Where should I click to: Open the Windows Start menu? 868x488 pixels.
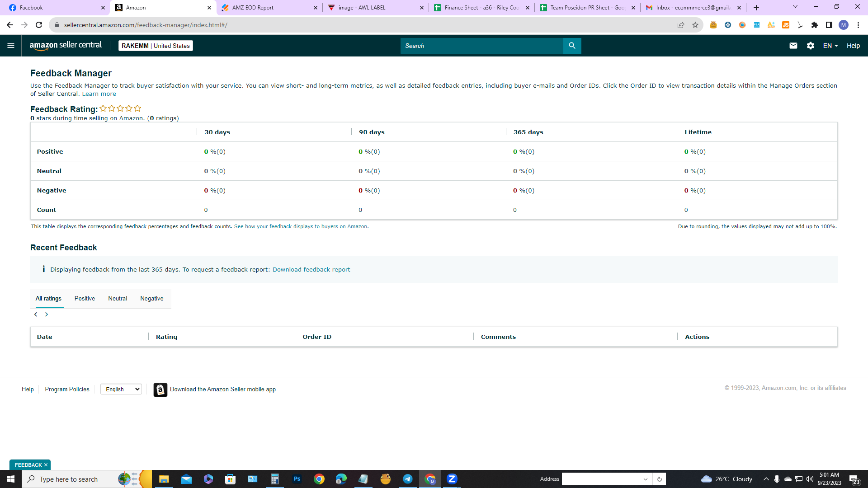tap(11, 479)
